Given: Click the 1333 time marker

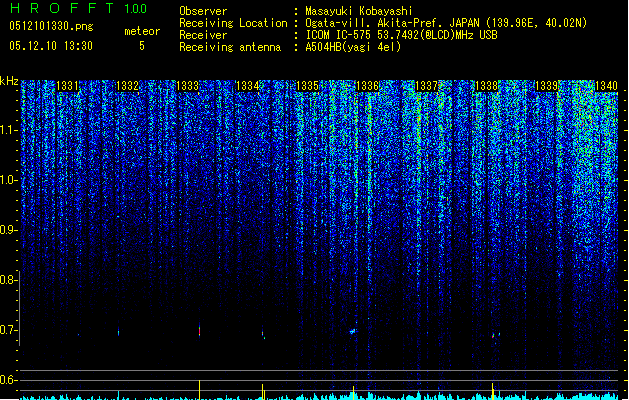Looking at the screenshot, I should coord(187,86).
